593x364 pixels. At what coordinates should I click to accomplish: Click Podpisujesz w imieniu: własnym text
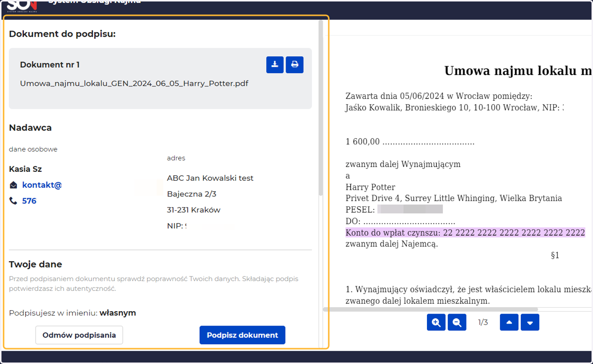click(73, 313)
